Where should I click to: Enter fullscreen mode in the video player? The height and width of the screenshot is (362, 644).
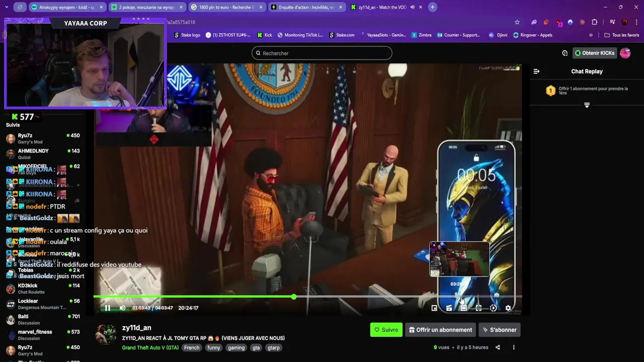[x=478, y=308]
